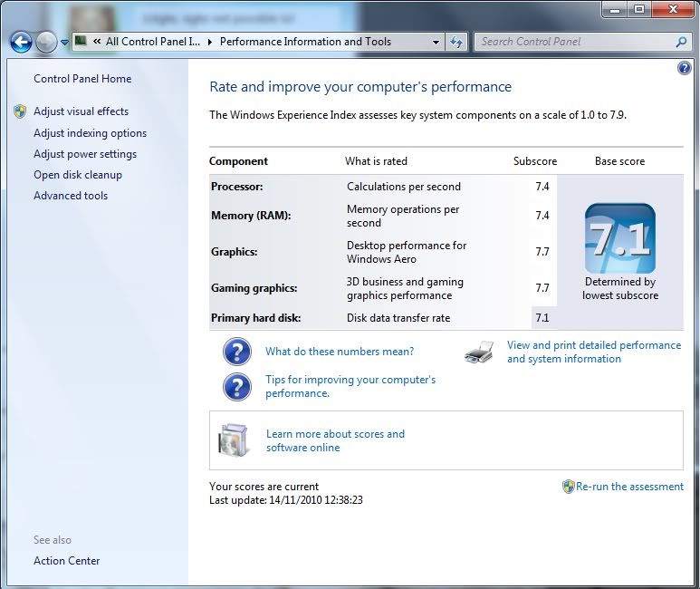This screenshot has height=589, width=700.
Task: Expand the double-chevron breadcrumb overflow
Action: [x=96, y=42]
